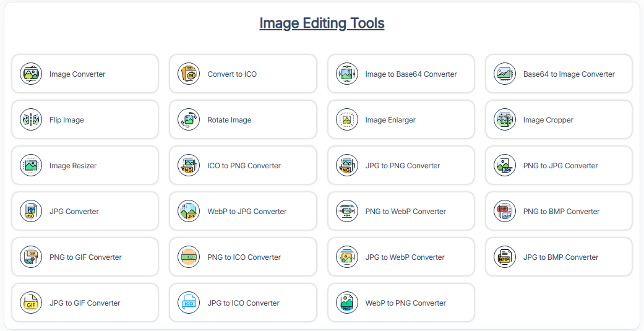Open the ICO to PNG Converter label
The width and height of the screenshot is (644, 331).
click(244, 166)
